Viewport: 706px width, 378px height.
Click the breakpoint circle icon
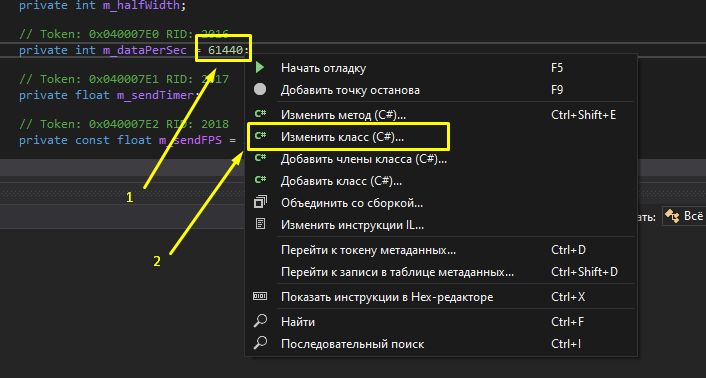(260, 90)
